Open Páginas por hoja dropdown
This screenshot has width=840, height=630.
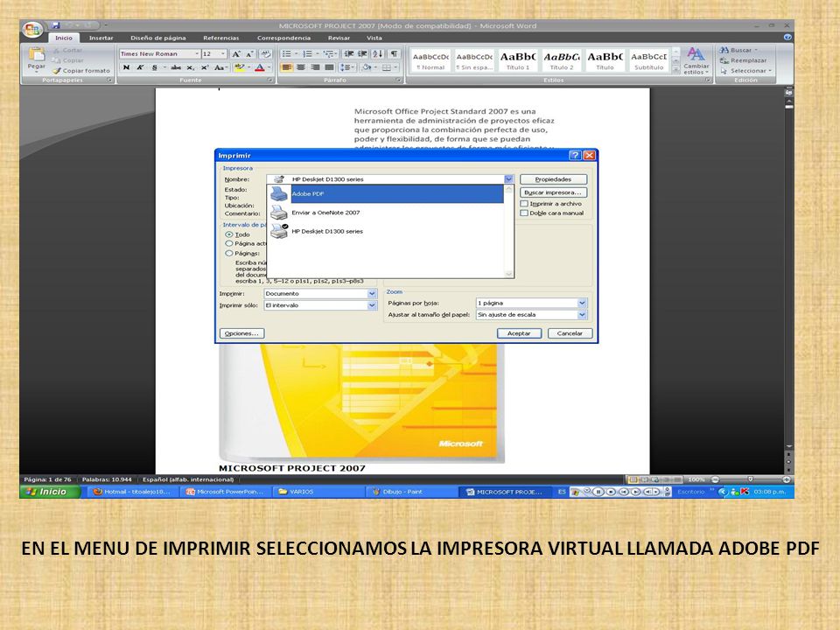tap(583, 304)
